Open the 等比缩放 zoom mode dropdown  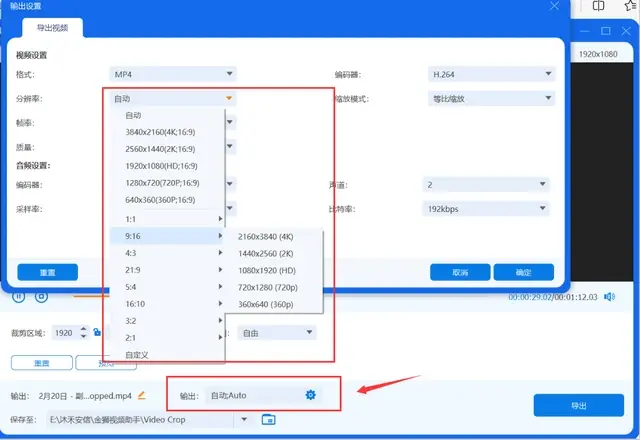click(491, 98)
